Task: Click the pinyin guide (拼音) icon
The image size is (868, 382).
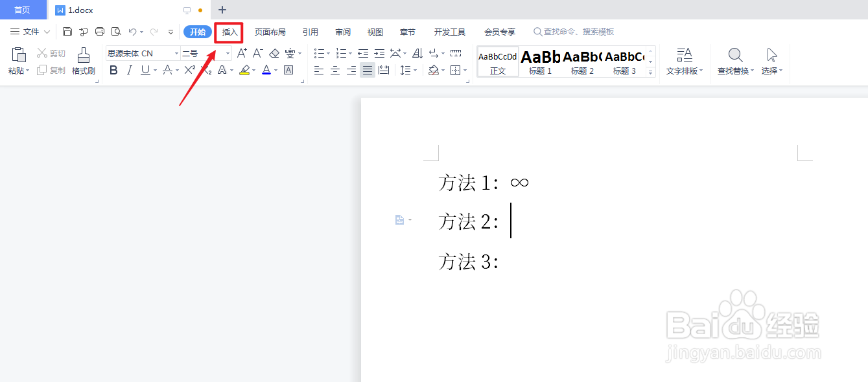Action: click(x=290, y=53)
